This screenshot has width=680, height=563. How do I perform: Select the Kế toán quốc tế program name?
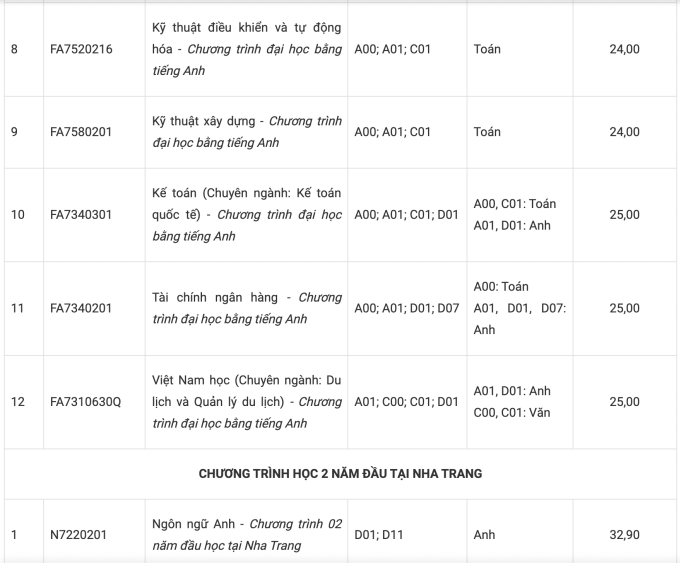[247, 215]
